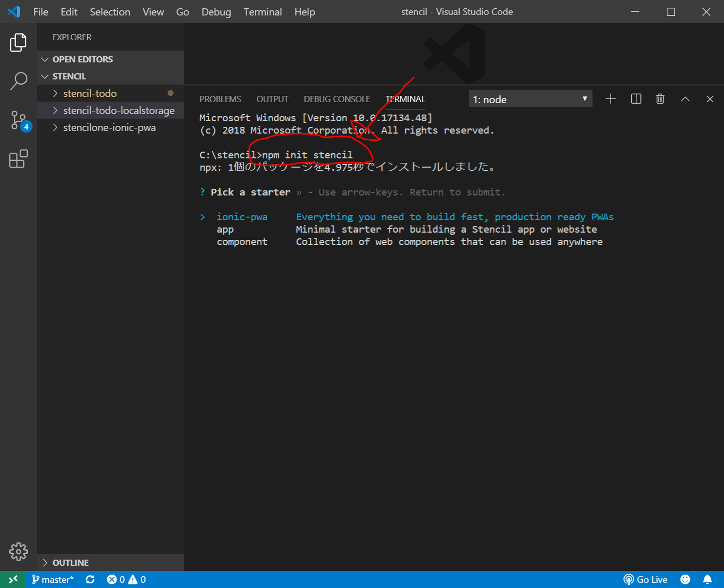This screenshot has width=724, height=588.
Task: Close the terminal panel
Action: point(710,99)
